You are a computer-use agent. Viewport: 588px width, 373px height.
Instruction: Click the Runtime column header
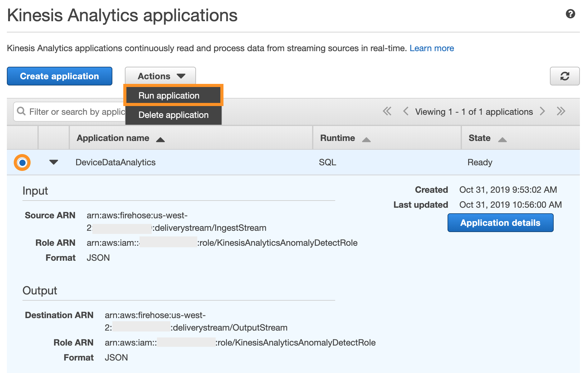(x=387, y=138)
